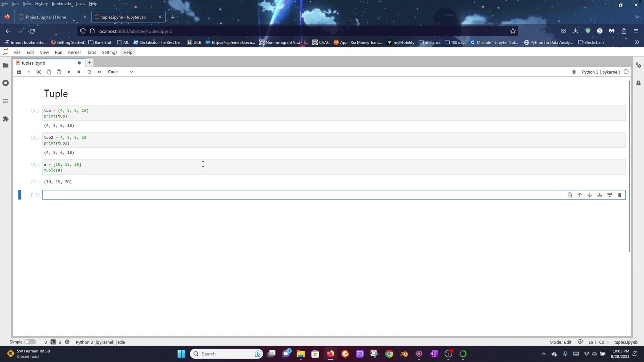Viewport: 644px width, 362px height.
Task: Move active cell down
Action: pos(590,195)
